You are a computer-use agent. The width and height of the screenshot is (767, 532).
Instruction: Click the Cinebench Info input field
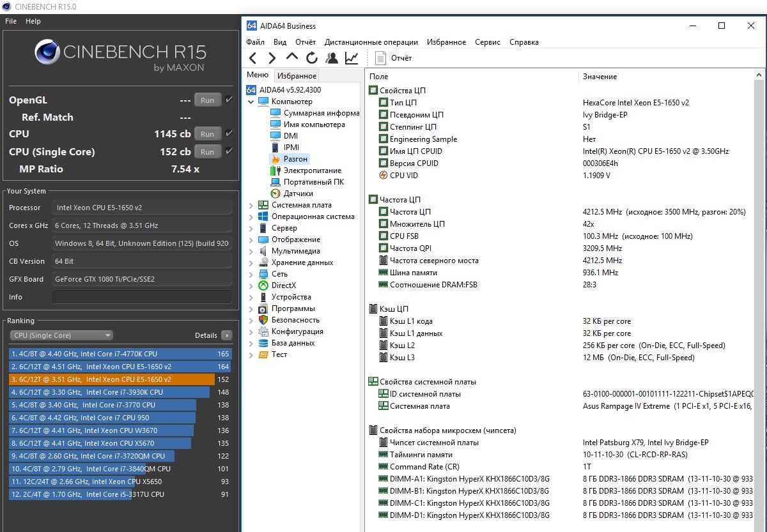tap(142, 297)
